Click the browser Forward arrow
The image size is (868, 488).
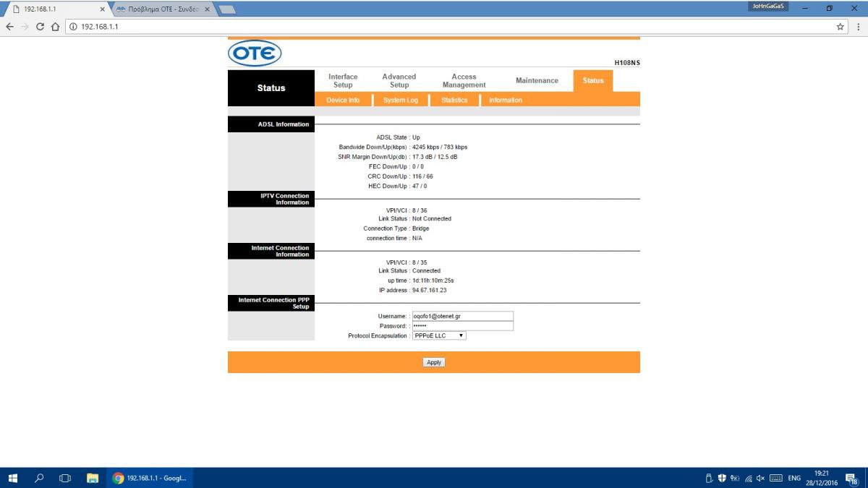[25, 26]
